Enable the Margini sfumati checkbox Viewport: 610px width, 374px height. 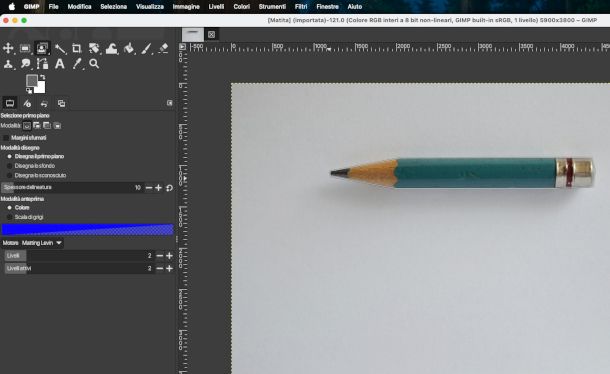click(x=6, y=138)
